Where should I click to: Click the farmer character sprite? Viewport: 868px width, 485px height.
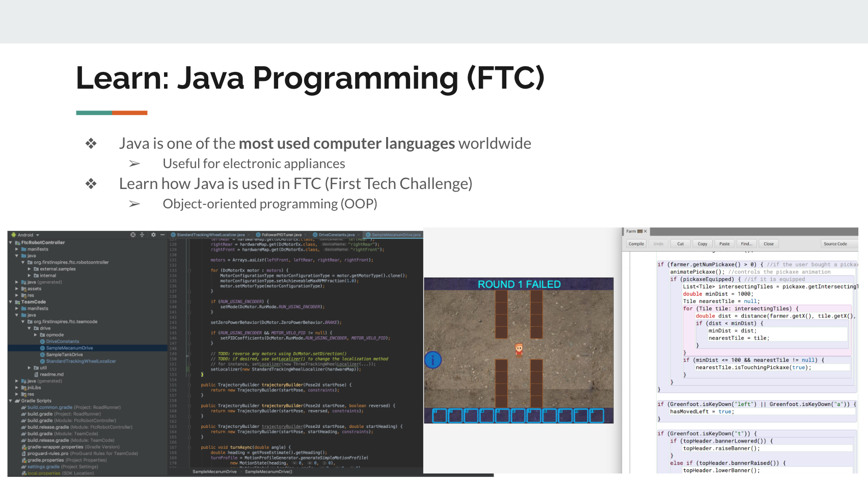519,349
